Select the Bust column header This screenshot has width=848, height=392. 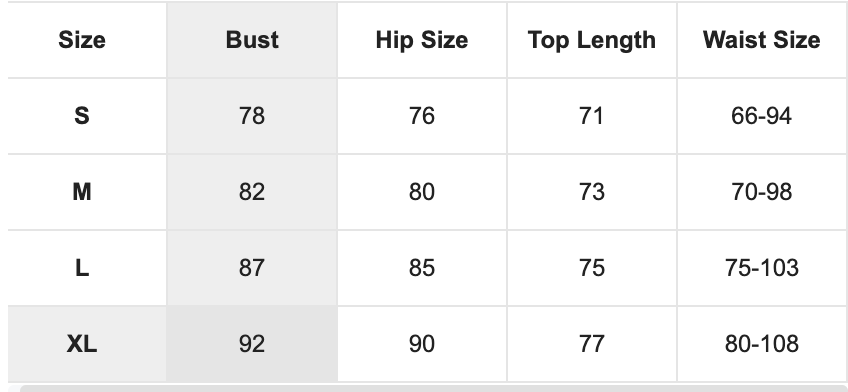(x=252, y=40)
